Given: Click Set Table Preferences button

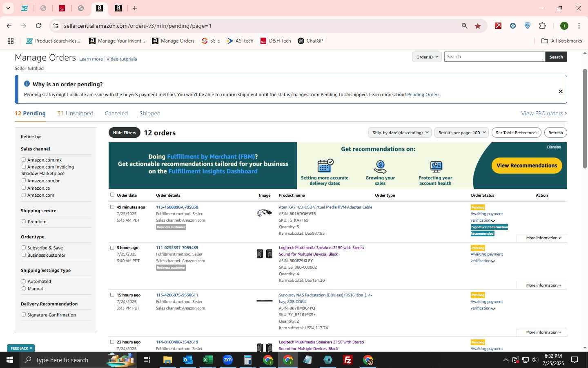Looking at the screenshot, I should [517, 132].
